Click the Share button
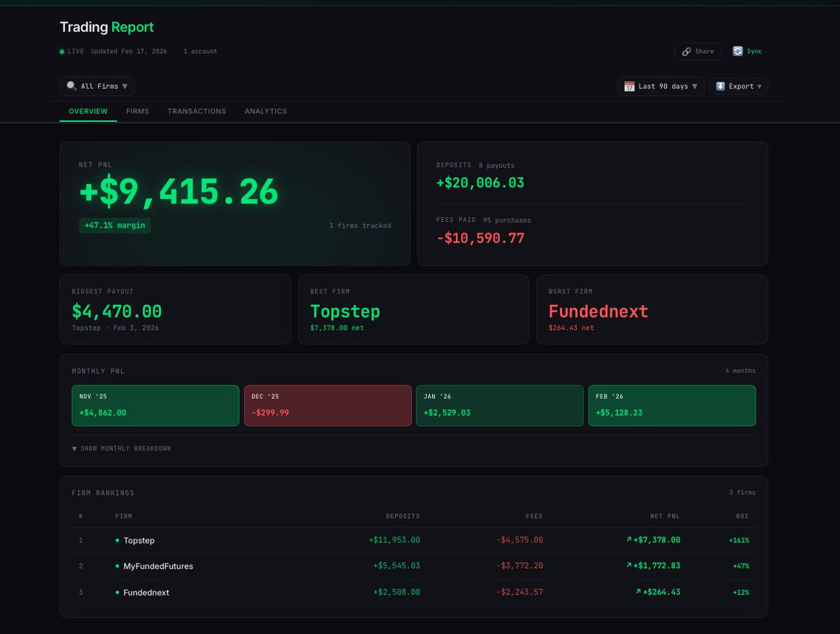 [698, 51]
